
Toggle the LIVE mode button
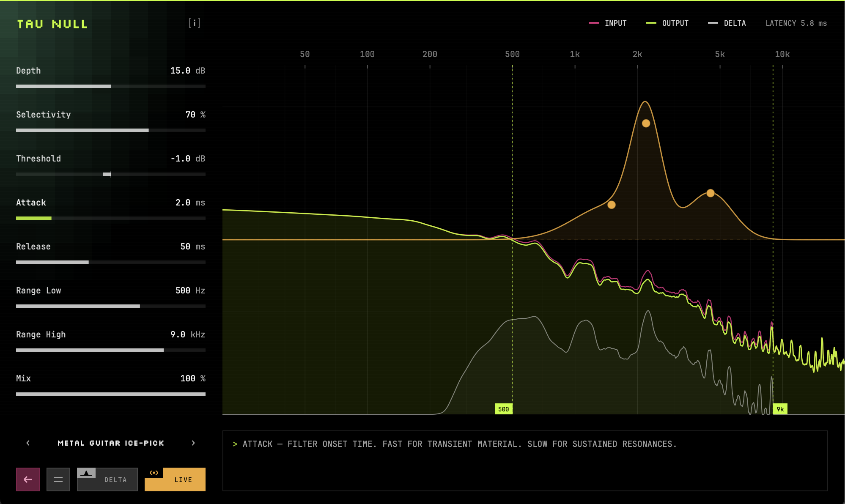click(x=175, y=479)
